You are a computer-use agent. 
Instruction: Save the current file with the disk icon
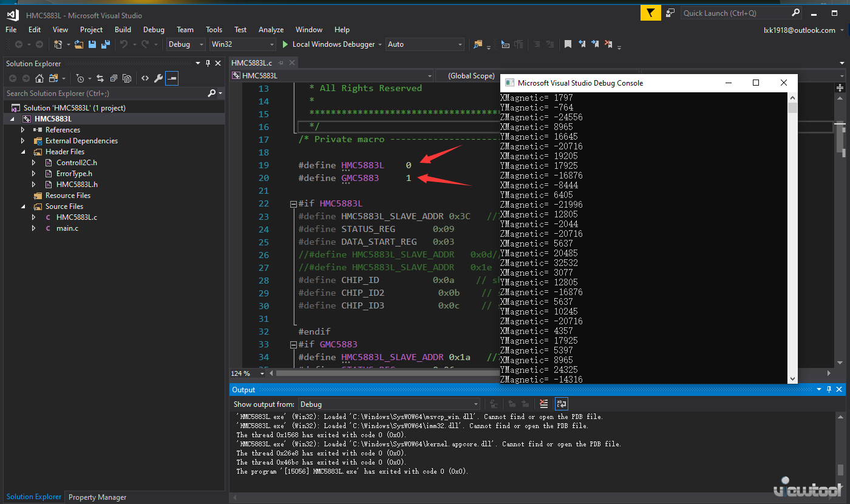pos(92,44)
